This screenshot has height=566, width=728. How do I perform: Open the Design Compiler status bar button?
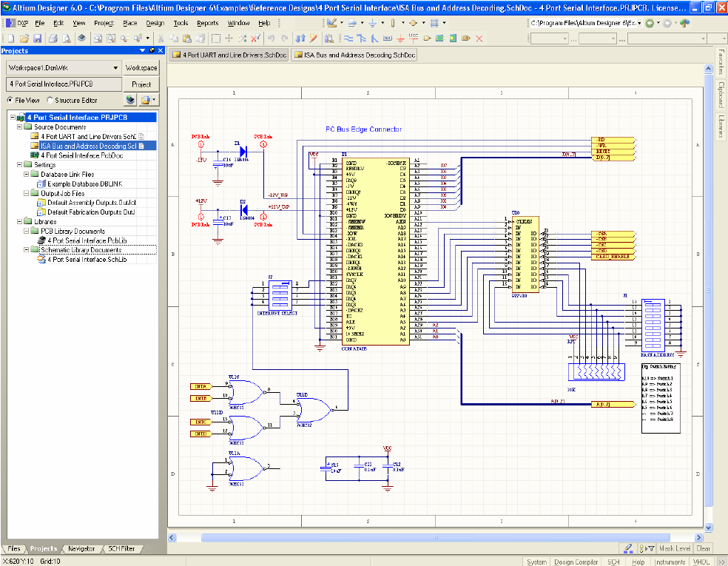click(576, 562)
